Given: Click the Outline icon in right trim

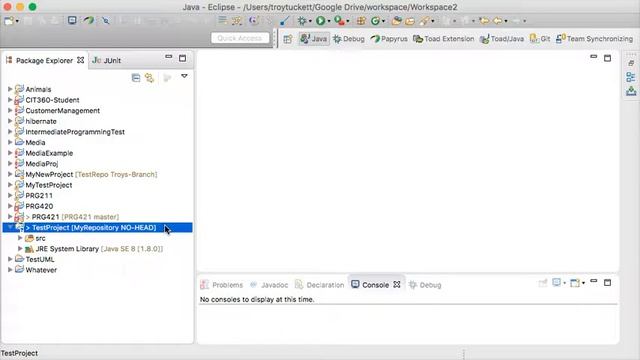Looking at the screenshot, I should click(631, 77).
